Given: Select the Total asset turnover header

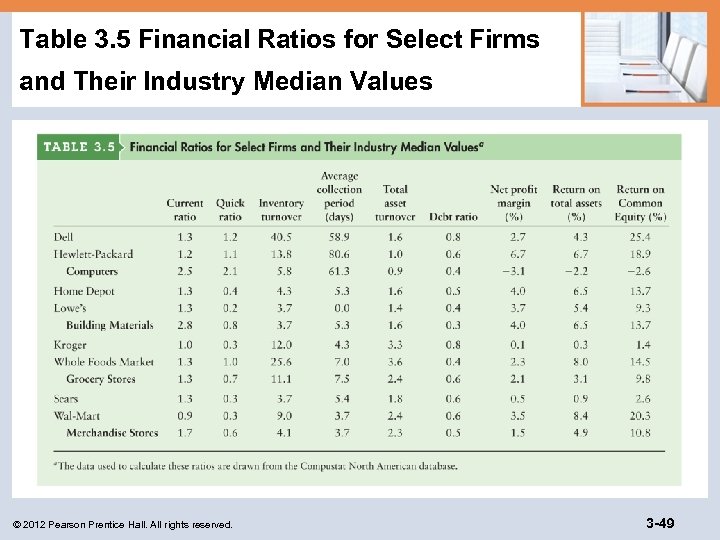Looking at the screenshot, I should coord(395,202).
